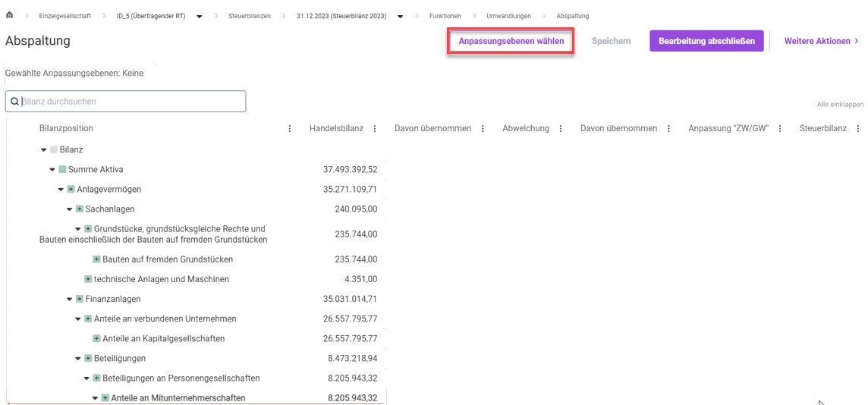This screenshot has width=868, height=405.
Task: Click the home icon in breadcrumb
Action: tap(9, 15)
